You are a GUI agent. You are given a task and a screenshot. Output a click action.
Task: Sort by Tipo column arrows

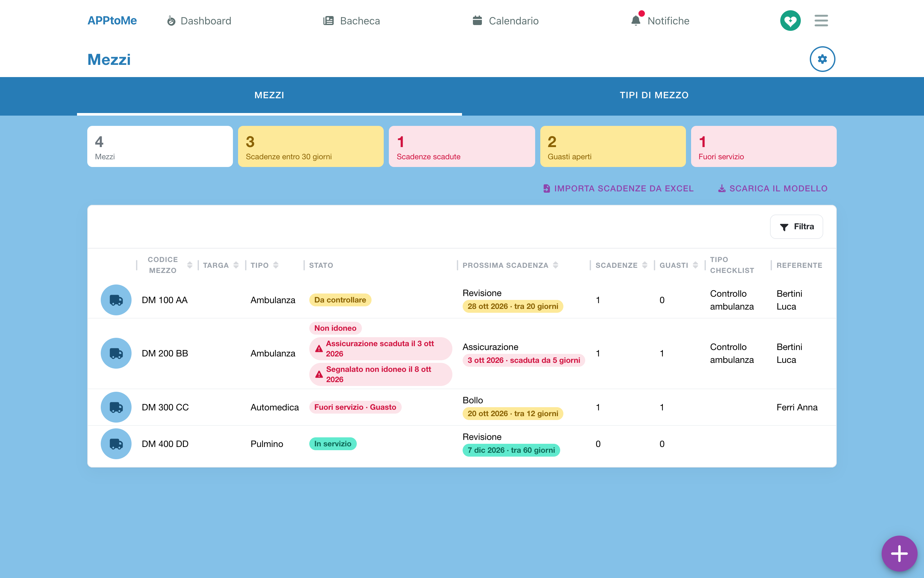(276, 265)
